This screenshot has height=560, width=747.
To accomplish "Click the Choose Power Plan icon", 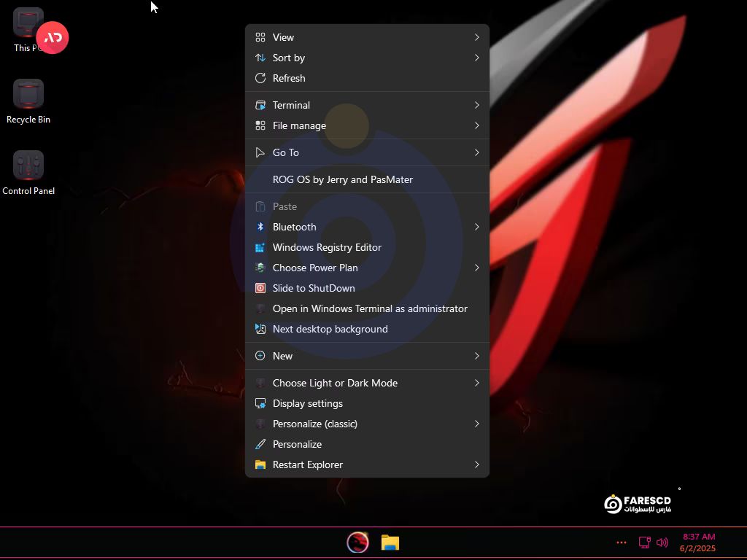I will click(x=260, y=268).
